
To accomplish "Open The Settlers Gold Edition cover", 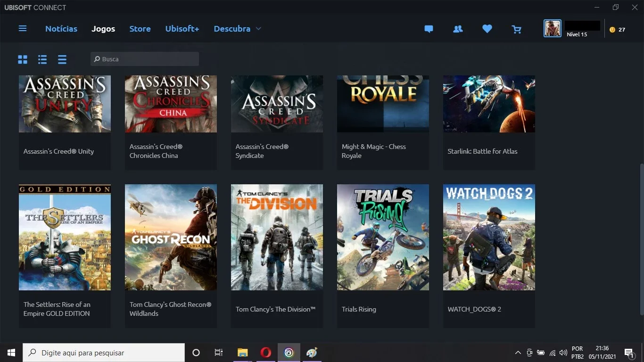I will click(x=65, y=237).
